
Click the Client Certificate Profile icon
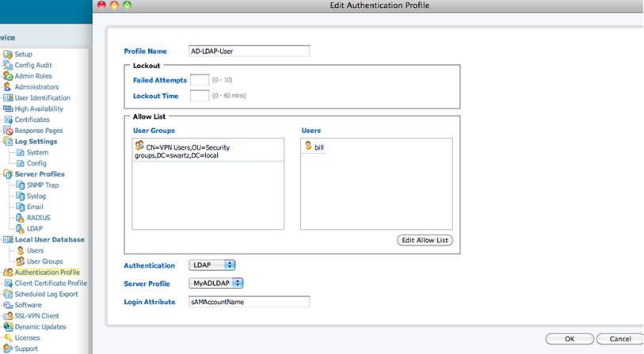coord(8,284)
